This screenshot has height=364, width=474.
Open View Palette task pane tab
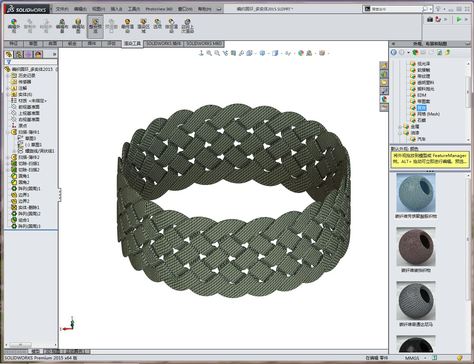384,90
